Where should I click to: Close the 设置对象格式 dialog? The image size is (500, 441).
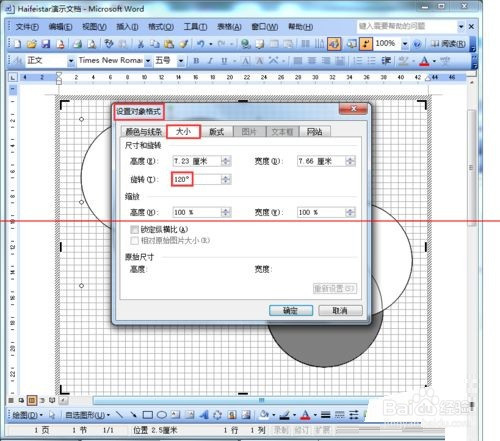353,109
